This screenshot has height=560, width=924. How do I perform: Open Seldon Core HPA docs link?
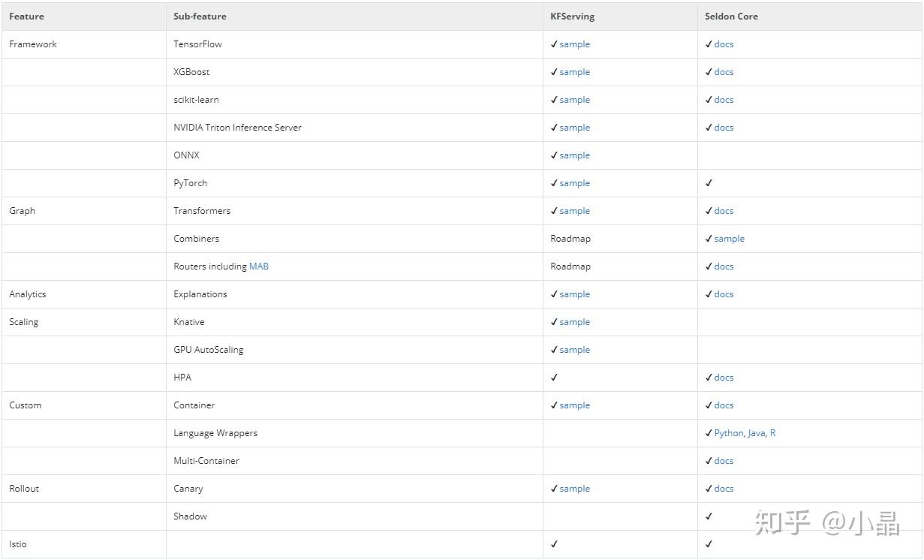(724, 378)
